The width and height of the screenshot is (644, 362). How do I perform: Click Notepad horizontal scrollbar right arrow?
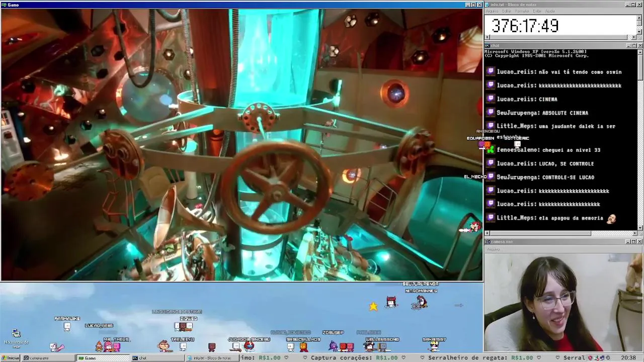[x=634, y=37]
